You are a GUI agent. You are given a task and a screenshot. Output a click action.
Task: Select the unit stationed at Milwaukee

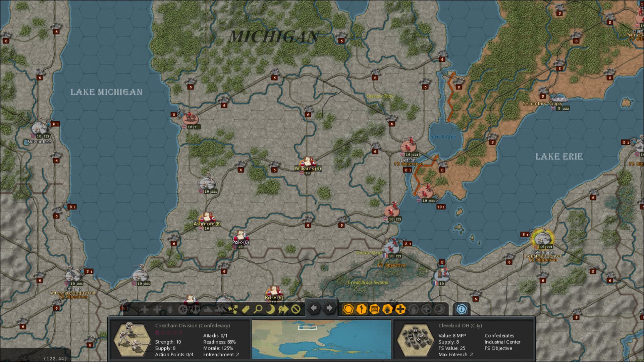click(40, 128)
